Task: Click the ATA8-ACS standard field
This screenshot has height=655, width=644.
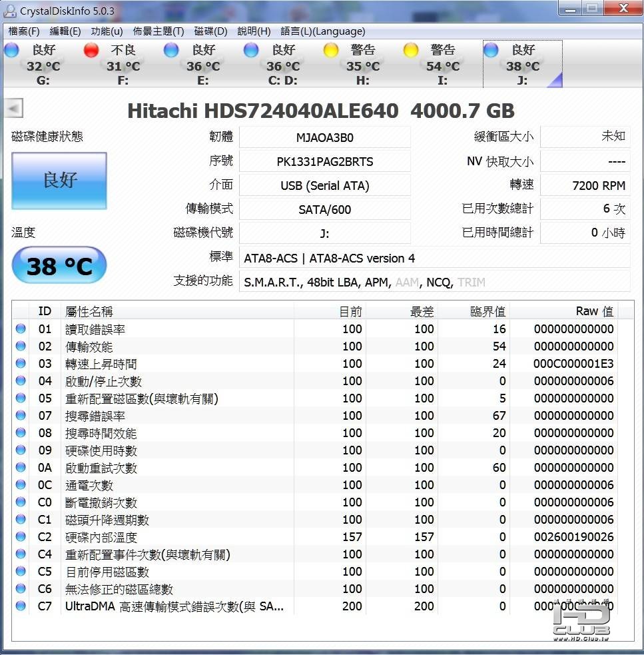Action: pyautogui.click(x=435, y=258)
